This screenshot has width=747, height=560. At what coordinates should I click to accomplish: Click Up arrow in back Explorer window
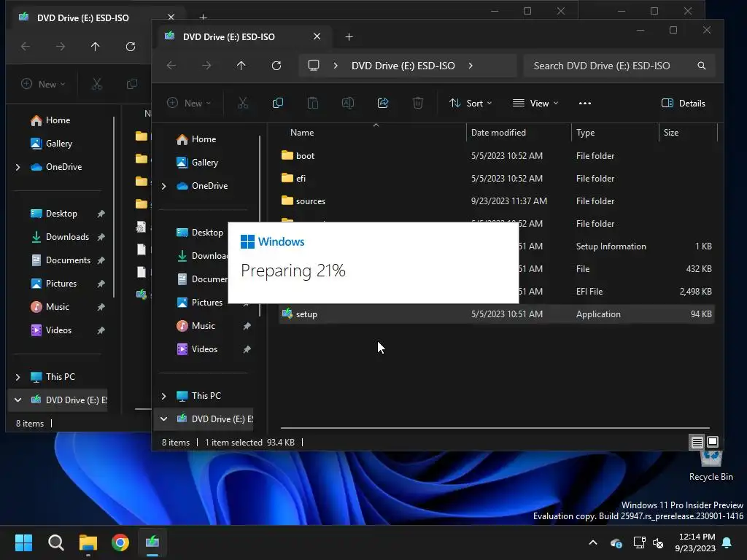(96, 47)
